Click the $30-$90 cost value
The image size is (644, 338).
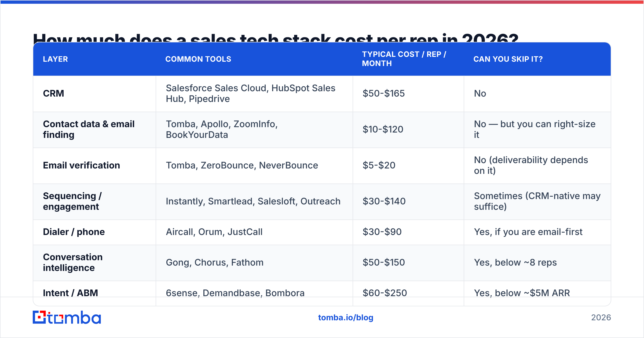pos(382,232)
